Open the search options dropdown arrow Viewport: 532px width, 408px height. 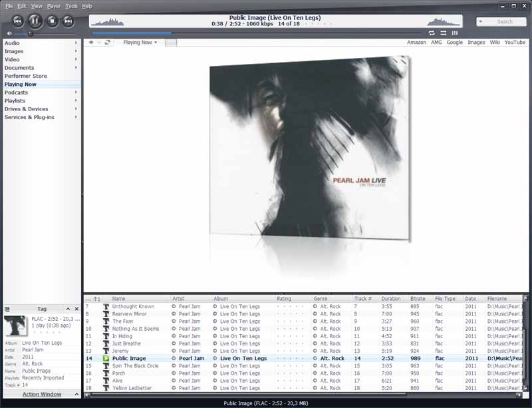click(x=480, y=22)
